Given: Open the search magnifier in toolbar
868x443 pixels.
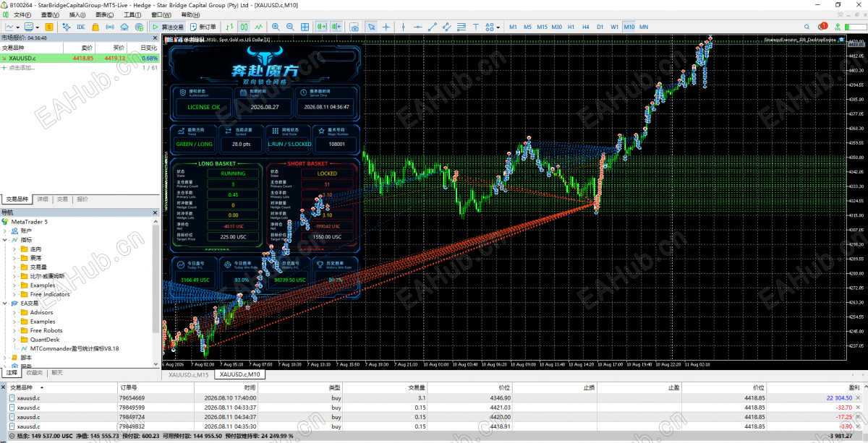Looking at the screenshot, I should pyautogui.click(x=807, y=27).
